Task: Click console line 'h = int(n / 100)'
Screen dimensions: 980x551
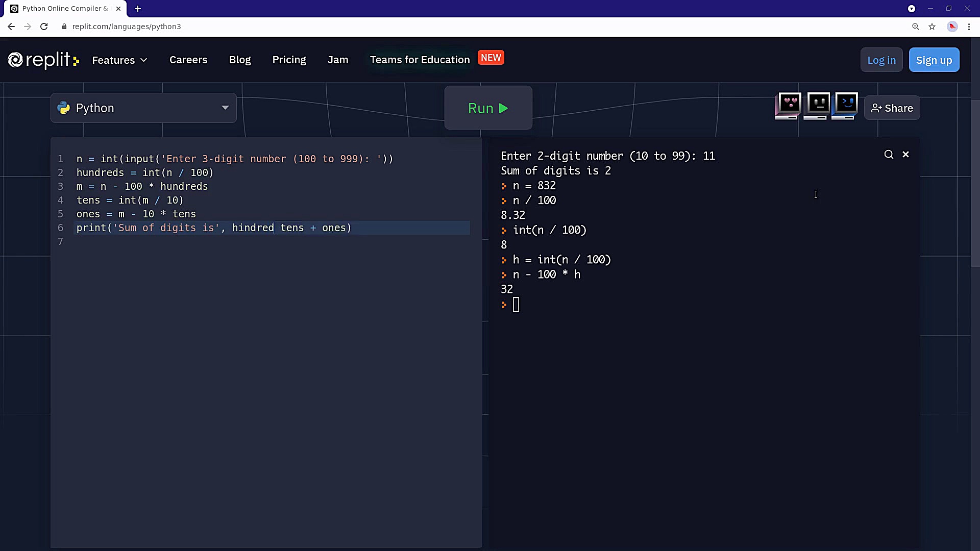Action: click(561, 260)
